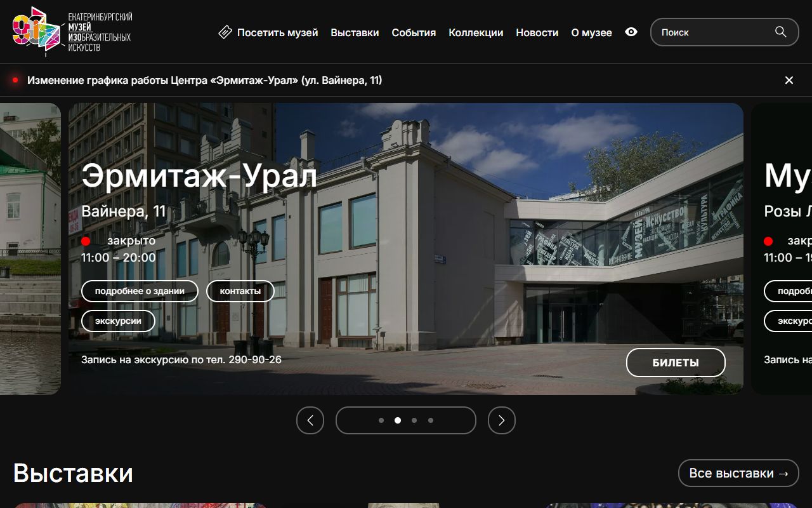Open Посетить музей navigation link

[x=278, y=32]
